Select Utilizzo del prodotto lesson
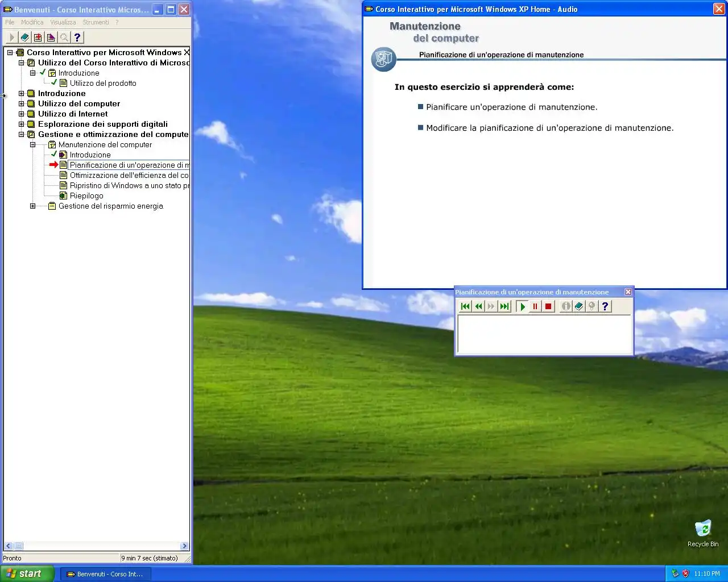Viewport: 728px width, 582px height. (x=103, y=83)
